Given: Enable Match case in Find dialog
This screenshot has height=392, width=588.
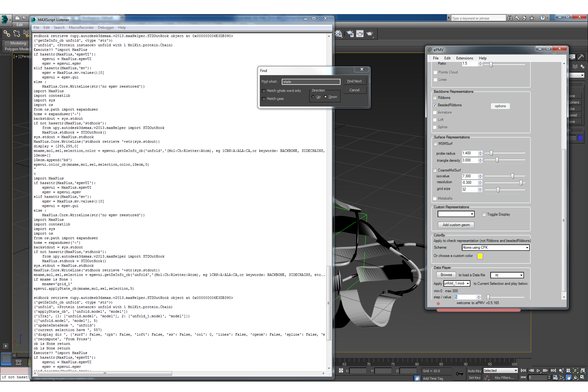Looking at the screenshot, I should (x=264, y=99).
